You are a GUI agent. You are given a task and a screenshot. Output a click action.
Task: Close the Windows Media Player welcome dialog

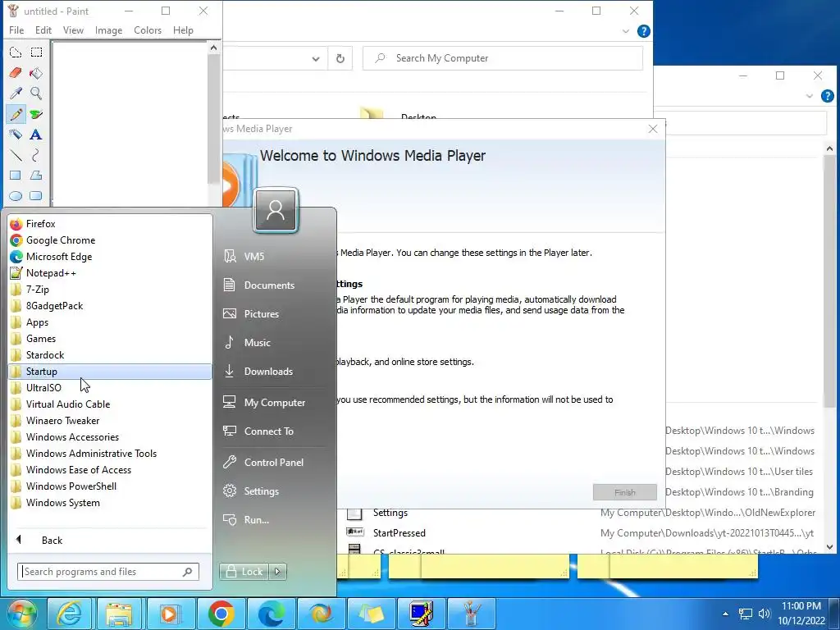coord(652,129)
